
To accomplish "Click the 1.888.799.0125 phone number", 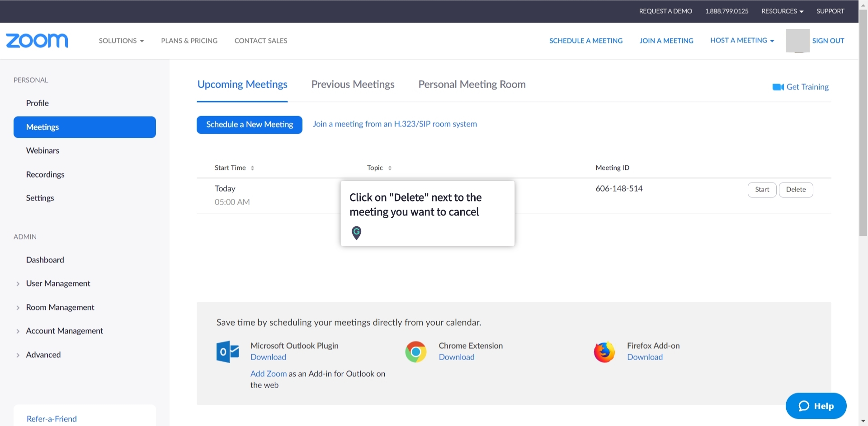I will (727, 11).
